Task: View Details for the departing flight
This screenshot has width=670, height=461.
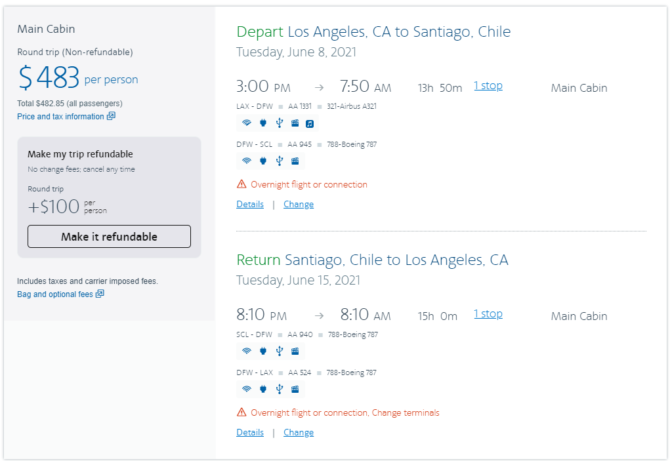Action: [x=250, y=204]
